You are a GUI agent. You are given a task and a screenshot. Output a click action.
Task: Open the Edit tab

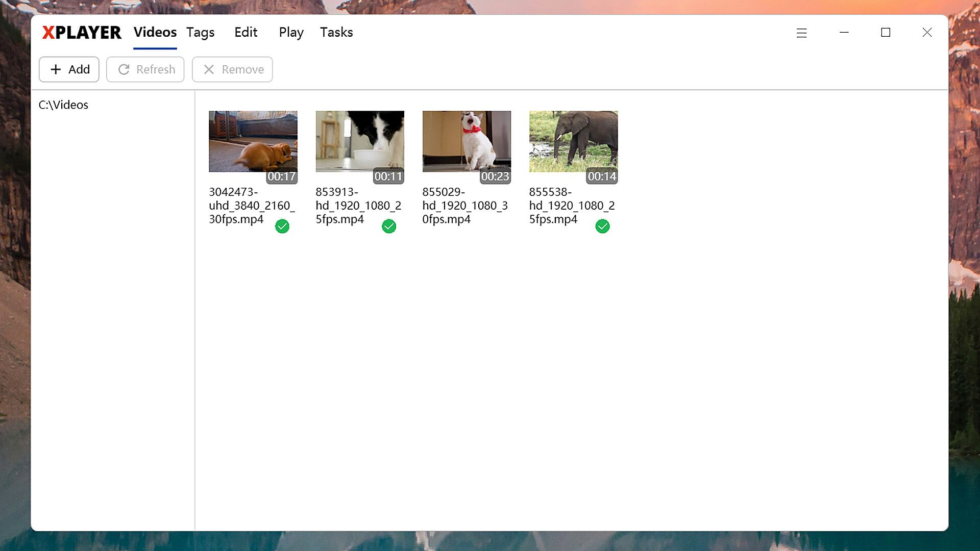click(x=246, y=33)
